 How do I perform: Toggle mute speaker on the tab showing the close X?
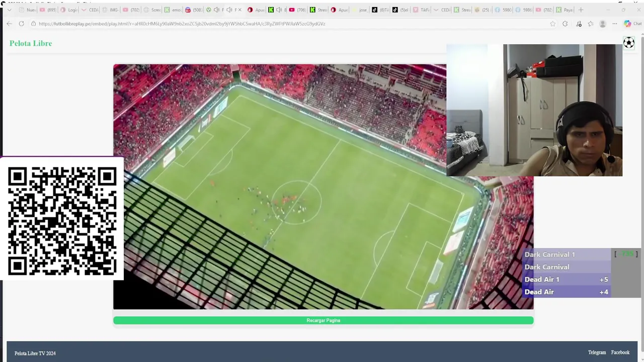(229, 10)
